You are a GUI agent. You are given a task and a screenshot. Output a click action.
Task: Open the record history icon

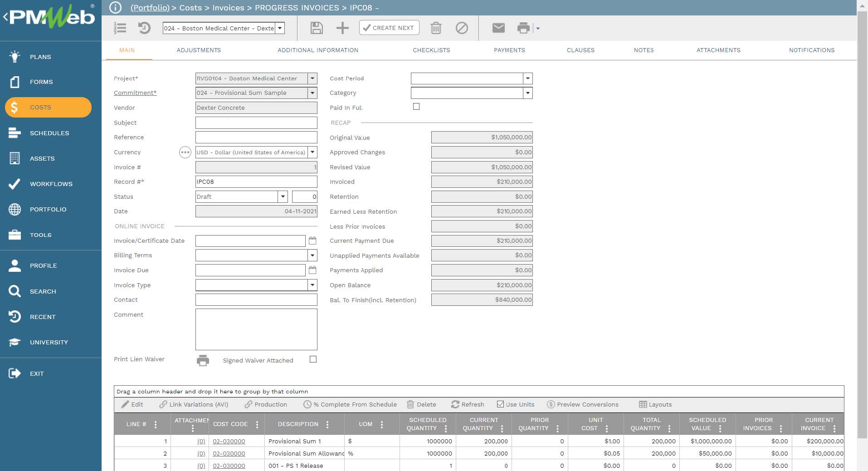144,28
